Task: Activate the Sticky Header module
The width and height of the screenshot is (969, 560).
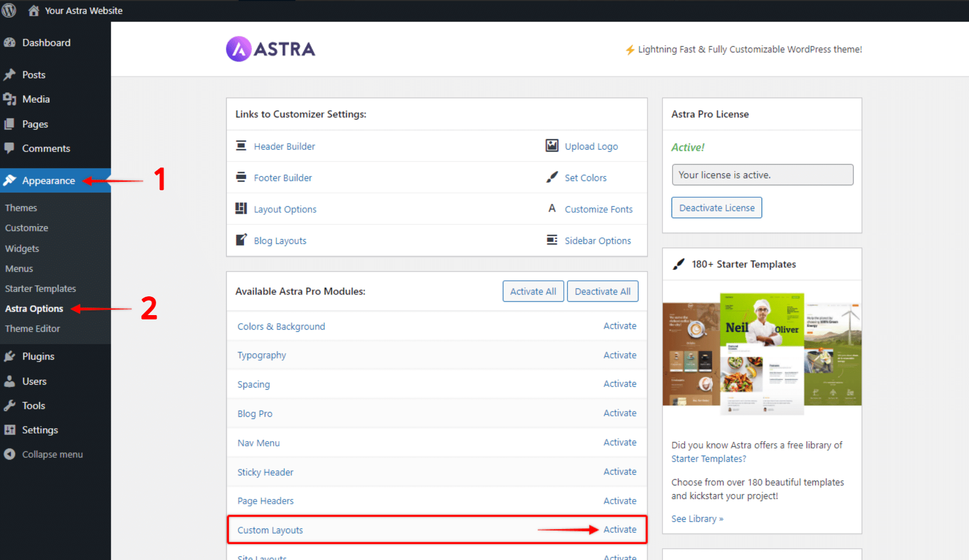Action: tap(620, 472)
